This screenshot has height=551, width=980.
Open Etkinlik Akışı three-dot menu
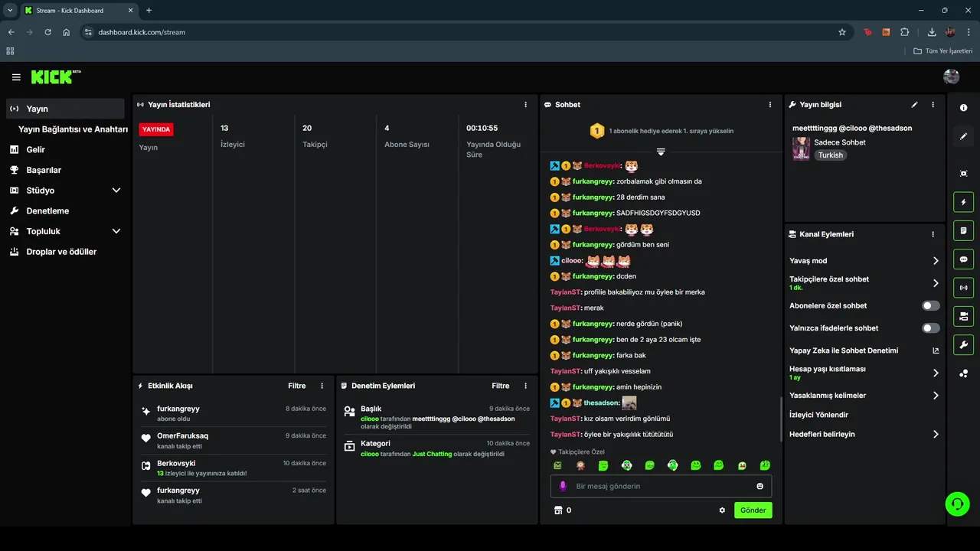click(322, 386)
